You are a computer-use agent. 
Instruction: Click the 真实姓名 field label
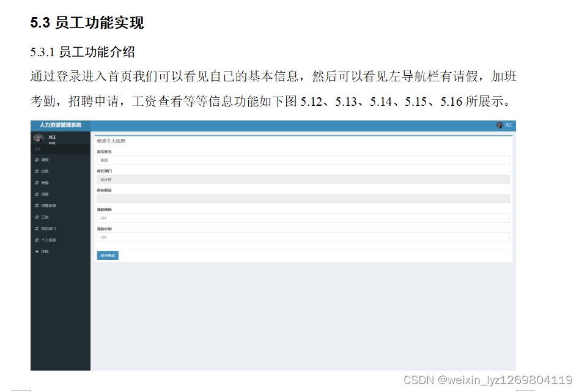pyautogui.click(x=105, y=152)
